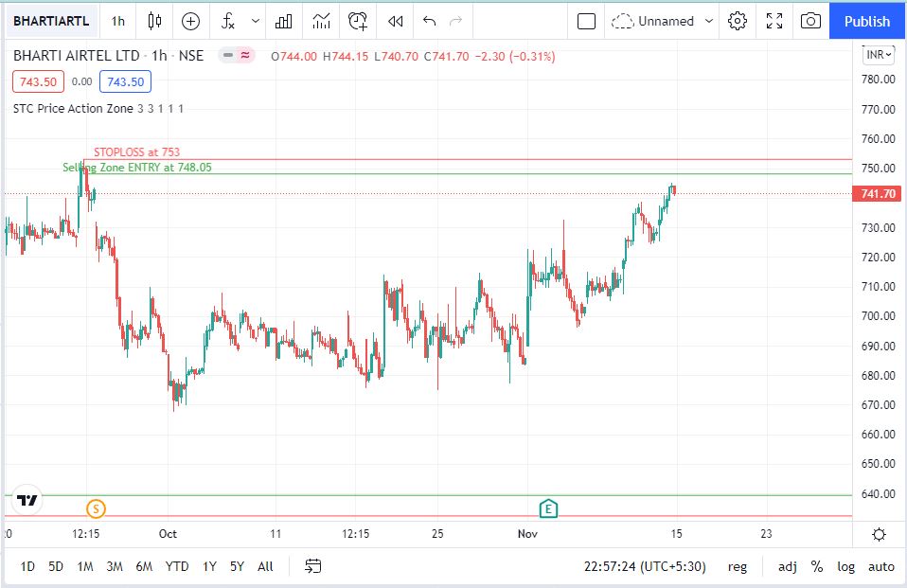Start bar replay mode
This screenshot has width=907, height=588.
point(395,21)
